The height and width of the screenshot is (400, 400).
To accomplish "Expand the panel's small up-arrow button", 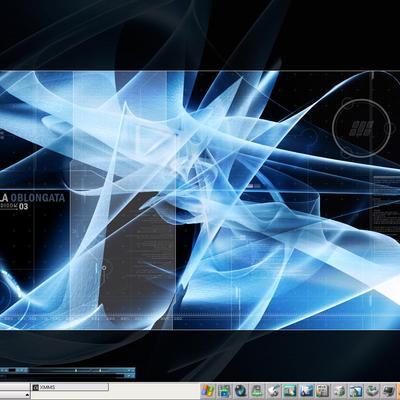I will pyautogui.click(x=27, y=395).
